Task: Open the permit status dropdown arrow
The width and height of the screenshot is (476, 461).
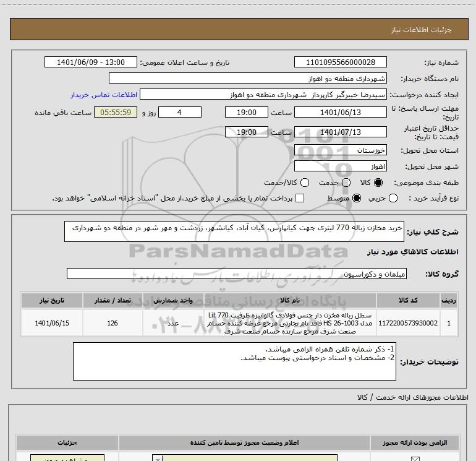Action: pos(158,458)
